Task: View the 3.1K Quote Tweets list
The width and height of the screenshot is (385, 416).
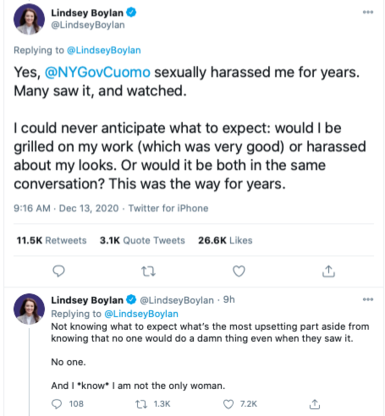Action: (x=142, y=240)
